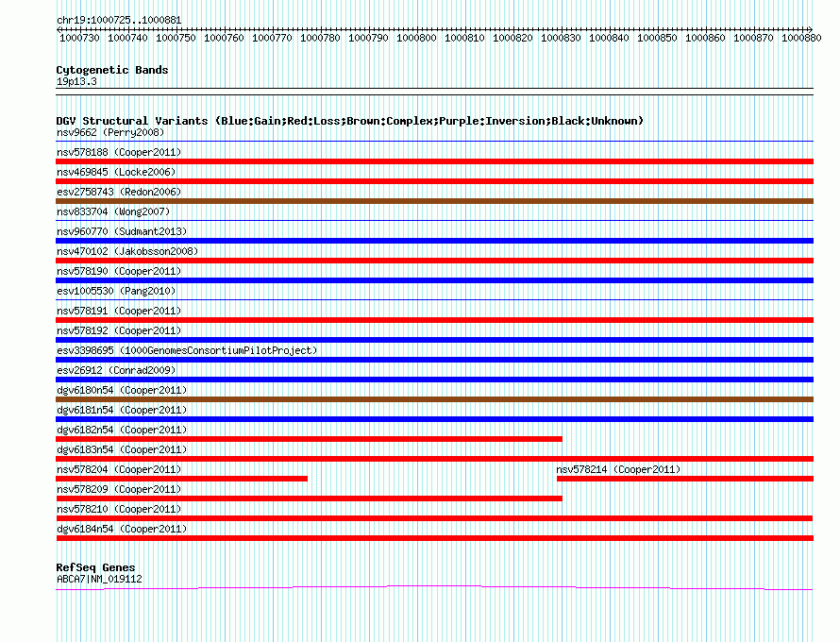
Task: Click the dgv6180n54 (Cooper2011) label
Action: coord(122,390)
